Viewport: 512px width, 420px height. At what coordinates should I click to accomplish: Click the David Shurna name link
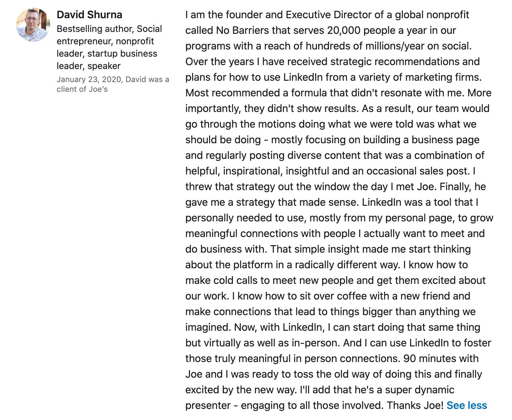(x=90, y=15)
